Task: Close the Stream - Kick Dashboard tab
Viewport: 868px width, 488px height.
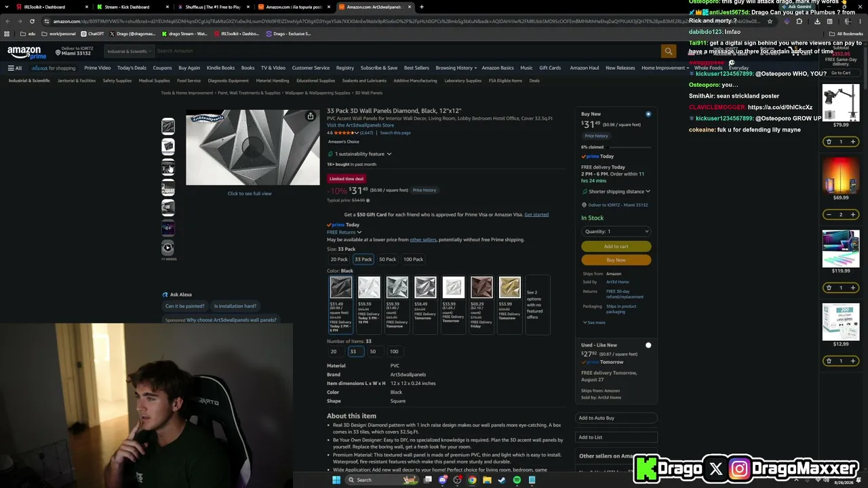Action: coord(167,7)
